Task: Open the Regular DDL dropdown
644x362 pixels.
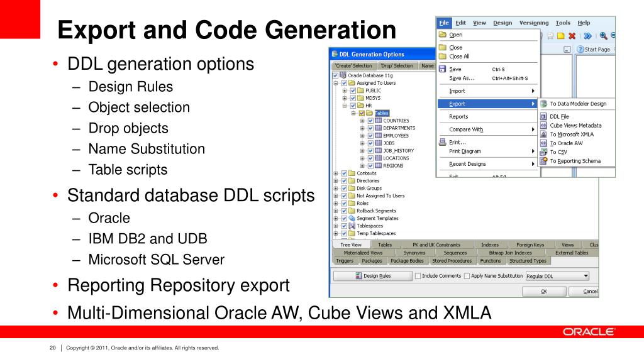Action: tap(586, 276)
